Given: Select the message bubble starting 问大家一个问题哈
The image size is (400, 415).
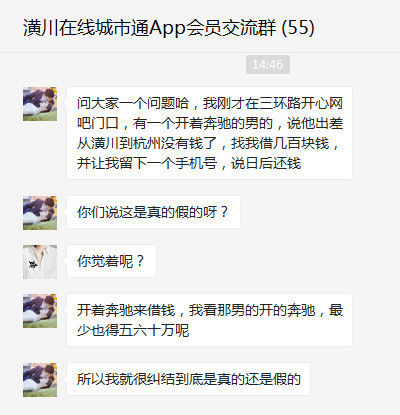Looking at the screenshot, I should (209, 133).
